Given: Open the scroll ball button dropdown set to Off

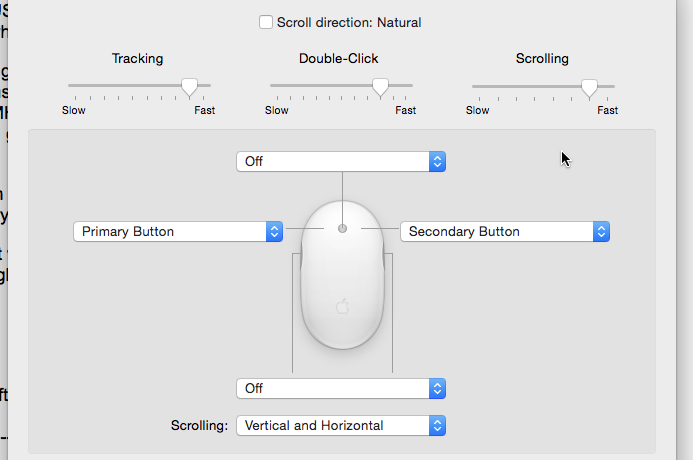Looking at the screenshot, I should (341, 161).
